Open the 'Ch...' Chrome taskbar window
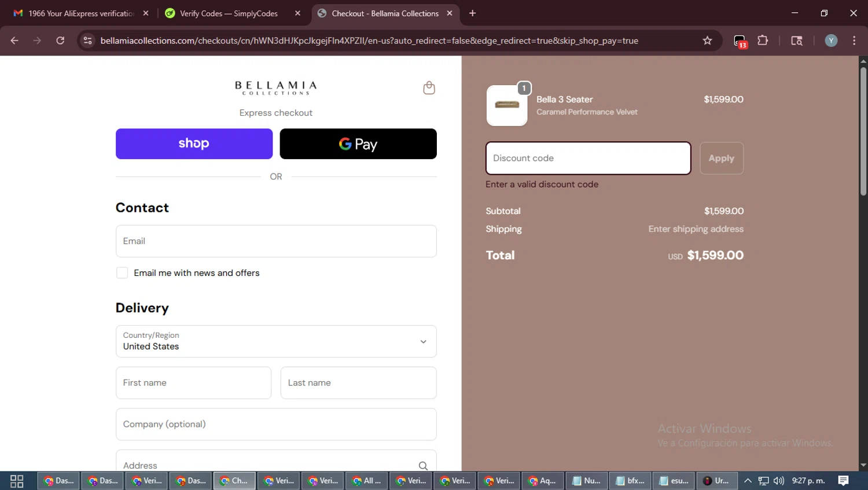Viewport: 868px width, 490px height. [234, 481]
